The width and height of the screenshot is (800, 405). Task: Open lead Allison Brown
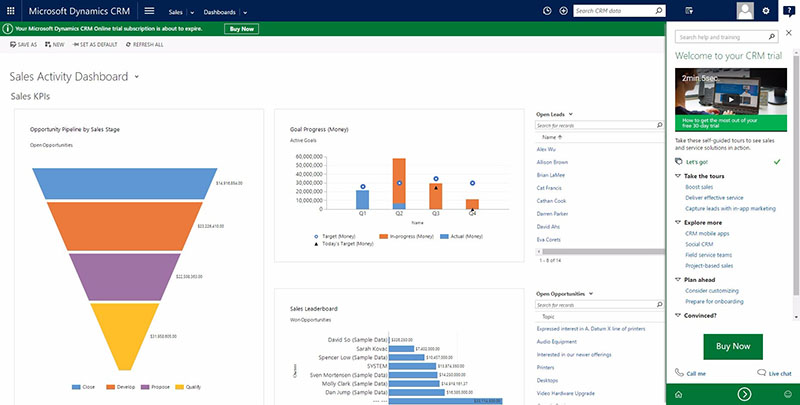[552, 162]
